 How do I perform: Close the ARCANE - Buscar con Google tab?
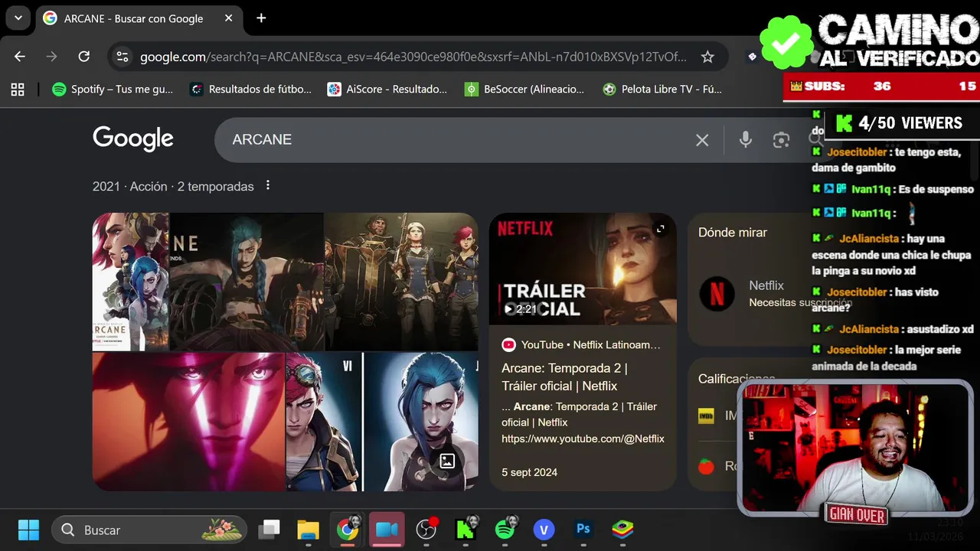click(x=229, y=18)
